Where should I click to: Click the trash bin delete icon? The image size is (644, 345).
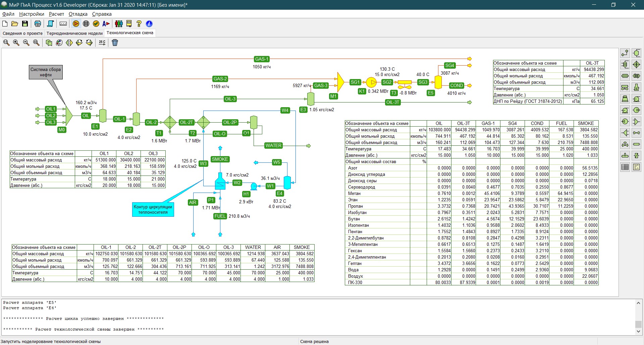[x=115, y=43]
